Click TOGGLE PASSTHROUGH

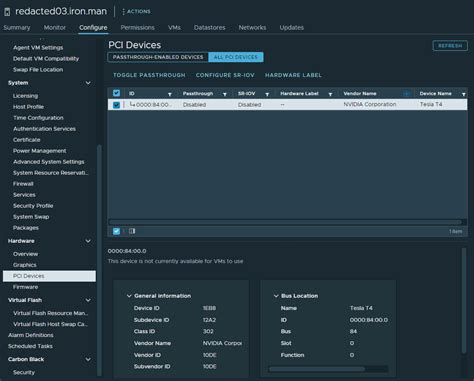pos(149,75)
